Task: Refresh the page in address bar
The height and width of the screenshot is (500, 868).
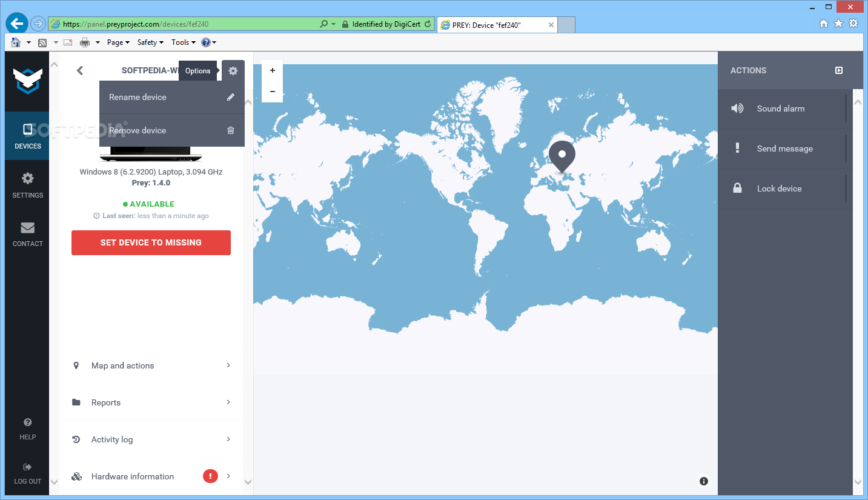Action: coord(428,24)
